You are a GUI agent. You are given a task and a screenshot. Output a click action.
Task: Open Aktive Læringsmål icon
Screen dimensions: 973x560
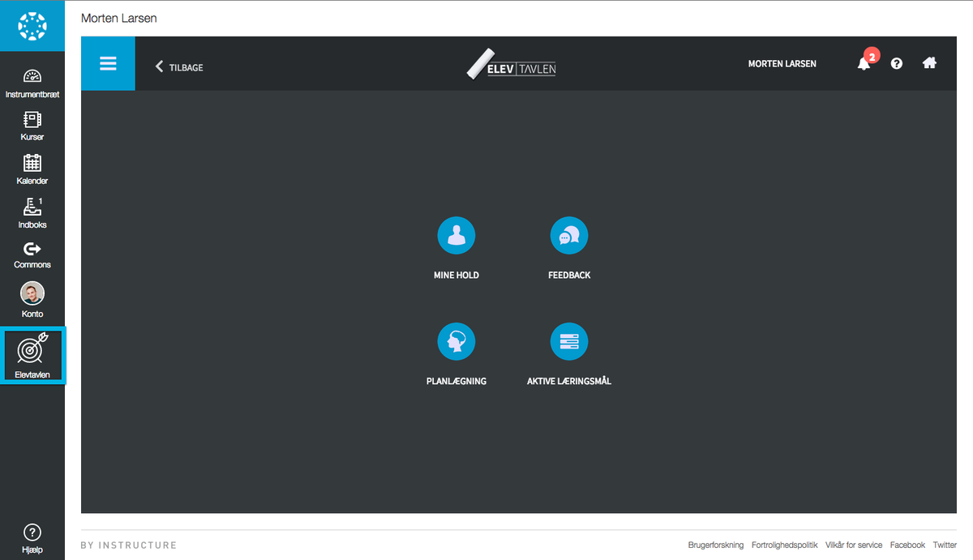[569, 342]
